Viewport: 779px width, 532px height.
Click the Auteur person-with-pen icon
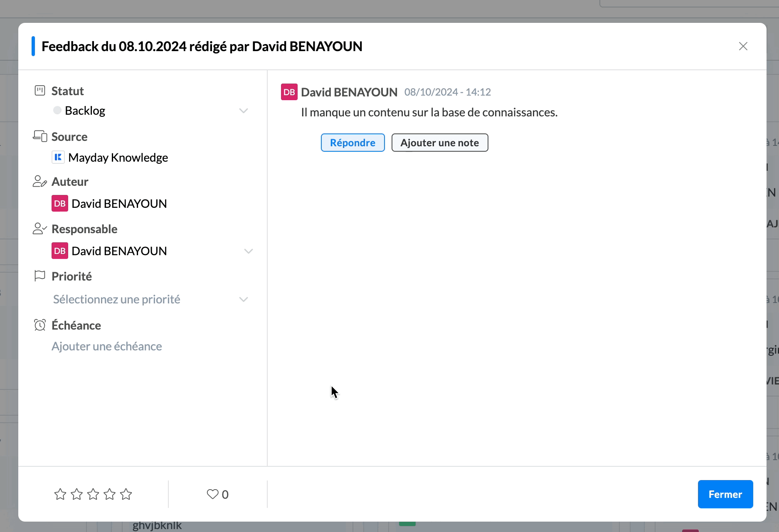pyautogui.click(x=39, y=181)
